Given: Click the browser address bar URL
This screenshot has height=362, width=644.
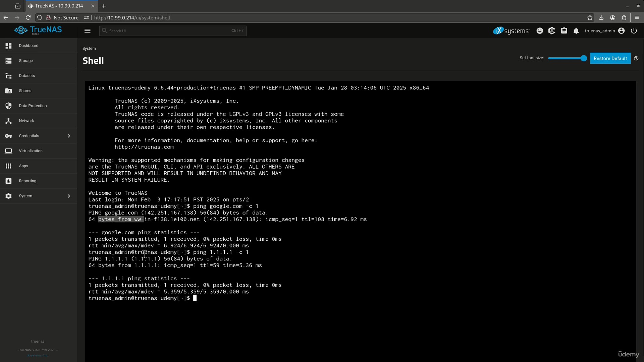Looking at the screenshot, I should 132,18.
